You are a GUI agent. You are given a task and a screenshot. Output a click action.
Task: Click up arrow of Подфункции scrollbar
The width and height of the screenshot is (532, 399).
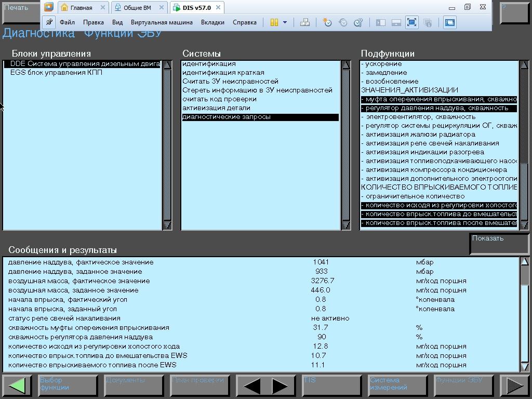click(524, 65)
